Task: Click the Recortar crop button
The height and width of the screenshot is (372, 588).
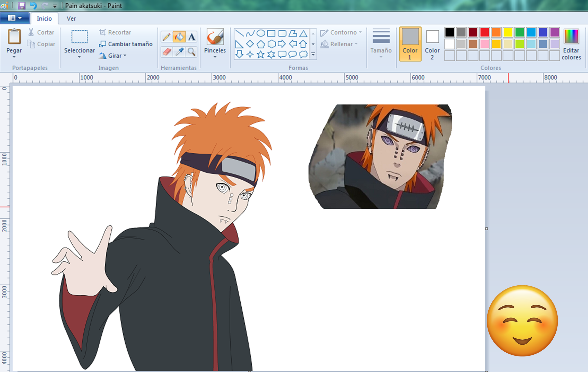Action: pos(115,32)
